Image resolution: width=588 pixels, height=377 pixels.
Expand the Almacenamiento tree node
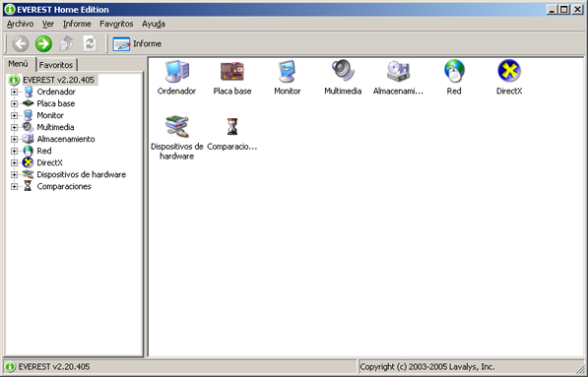point(14,139)
